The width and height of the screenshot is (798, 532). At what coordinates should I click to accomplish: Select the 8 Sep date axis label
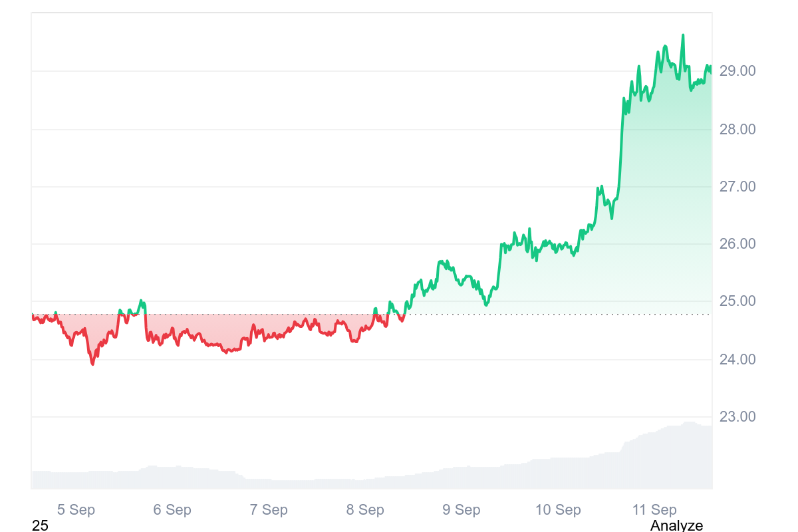(x=365, y=510)
